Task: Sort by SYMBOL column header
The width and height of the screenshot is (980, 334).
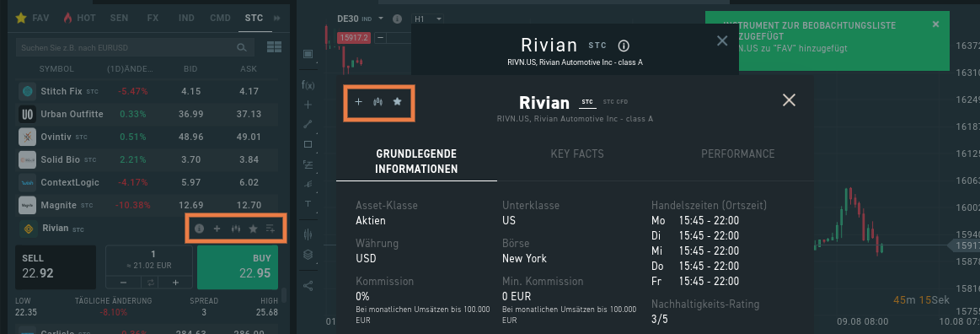Action: [56, 68]
